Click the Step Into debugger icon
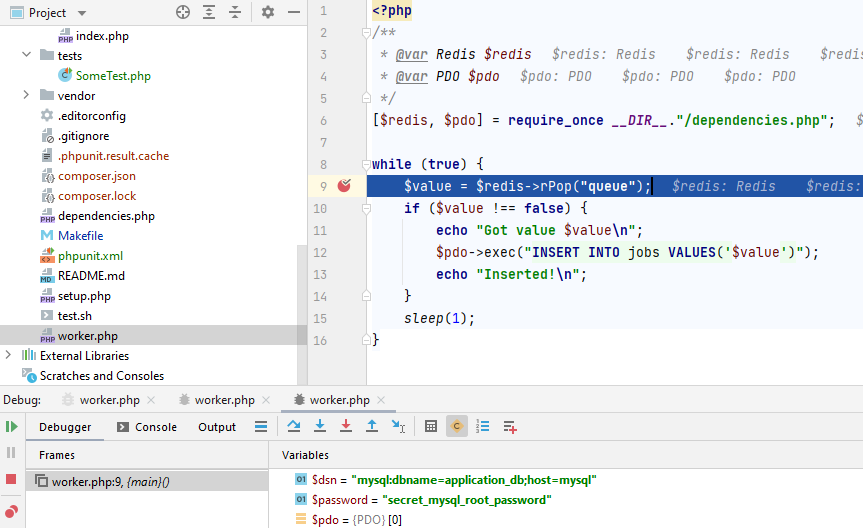The height and width of the screenshot is (528, 863). (x=320, y=426)
